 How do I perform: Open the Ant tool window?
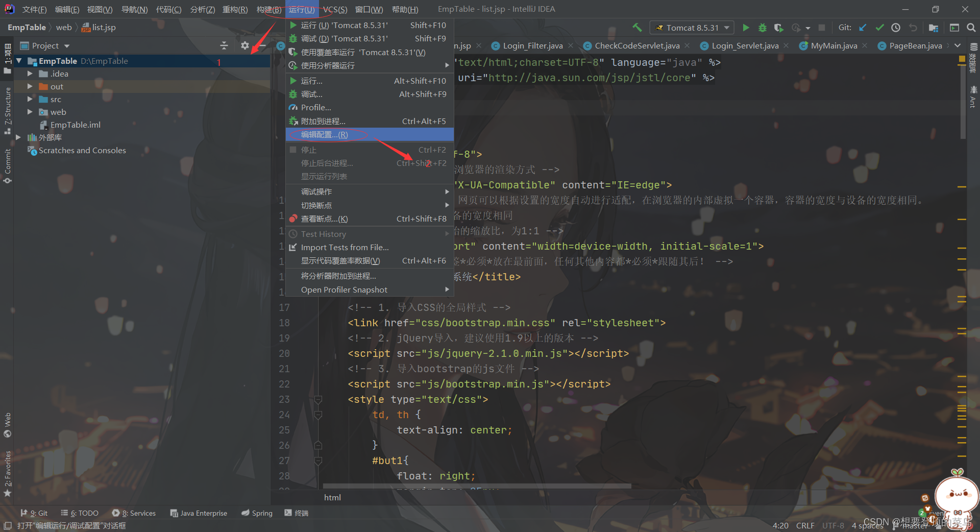[x=973, y=97]
